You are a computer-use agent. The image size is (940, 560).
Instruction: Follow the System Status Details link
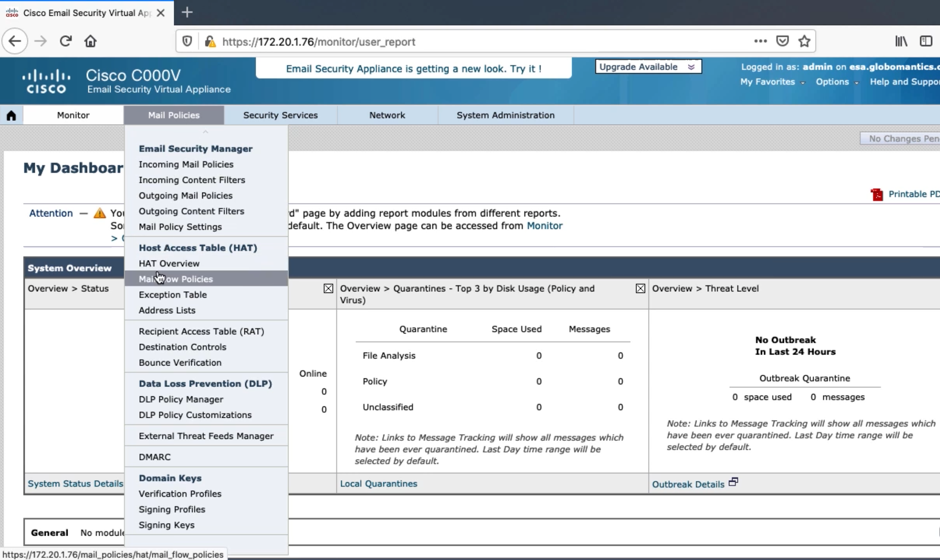coord(75,484)
